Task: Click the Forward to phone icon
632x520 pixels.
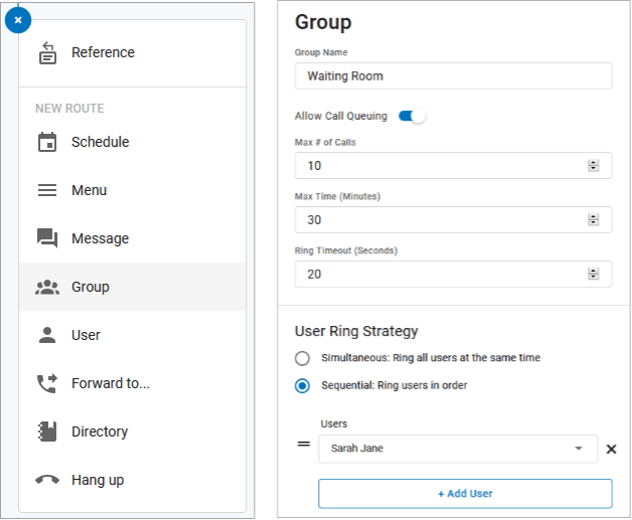Action: [47, 383]
